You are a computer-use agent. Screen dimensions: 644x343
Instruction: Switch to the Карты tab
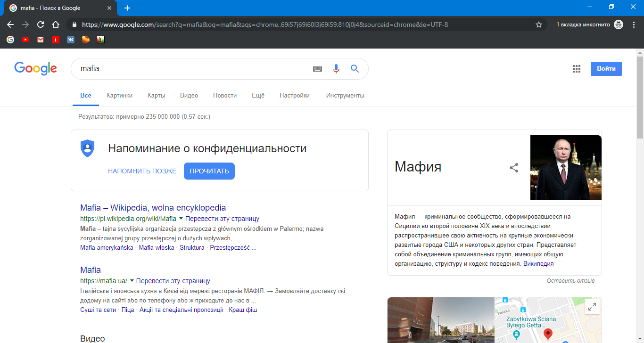click(156, 95)
